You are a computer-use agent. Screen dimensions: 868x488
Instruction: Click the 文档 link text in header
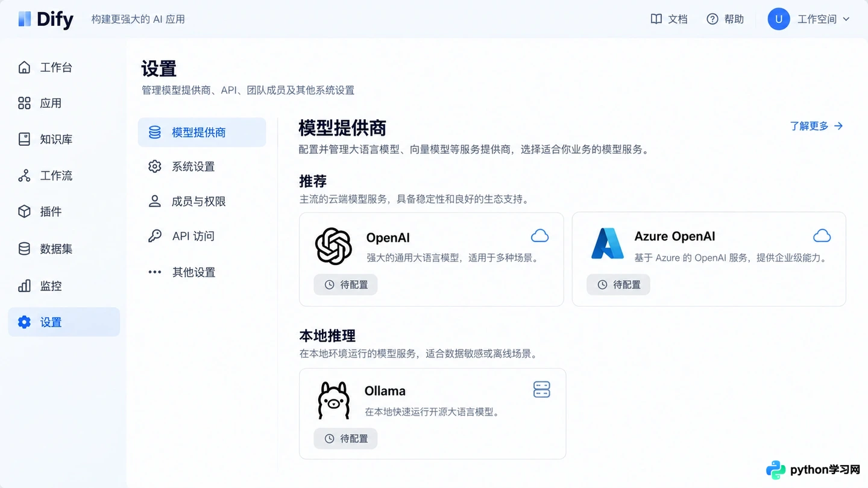click(678, 19)
